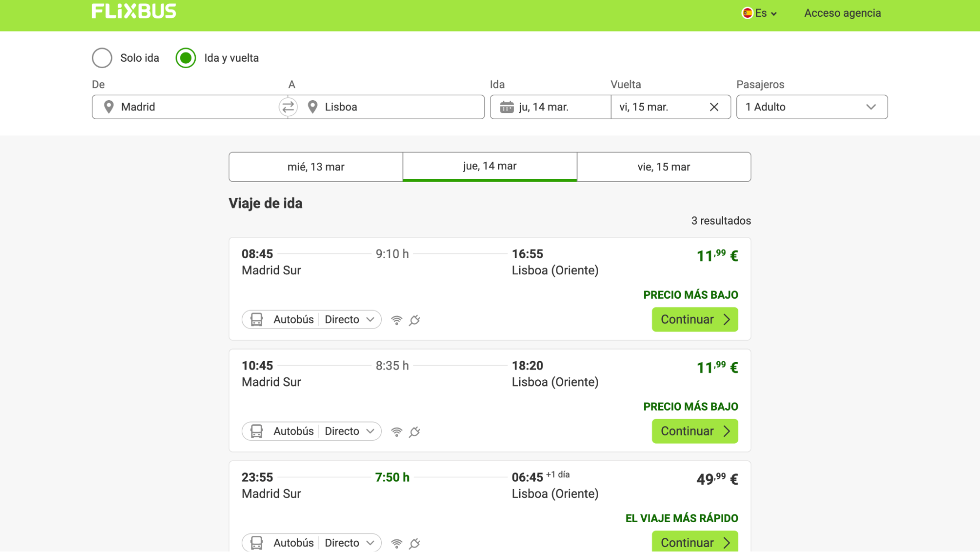Click wifi icon on 23:55 trip

click(397, 543)
